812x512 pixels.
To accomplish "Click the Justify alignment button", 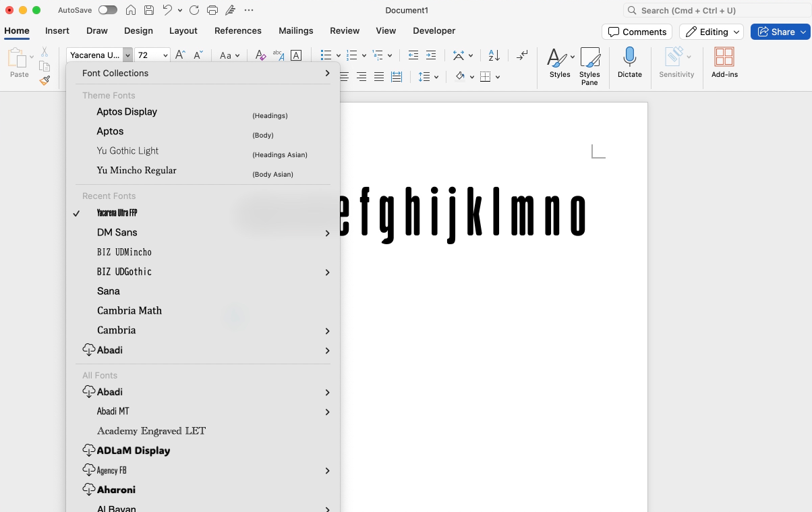I will coord(379,77).
